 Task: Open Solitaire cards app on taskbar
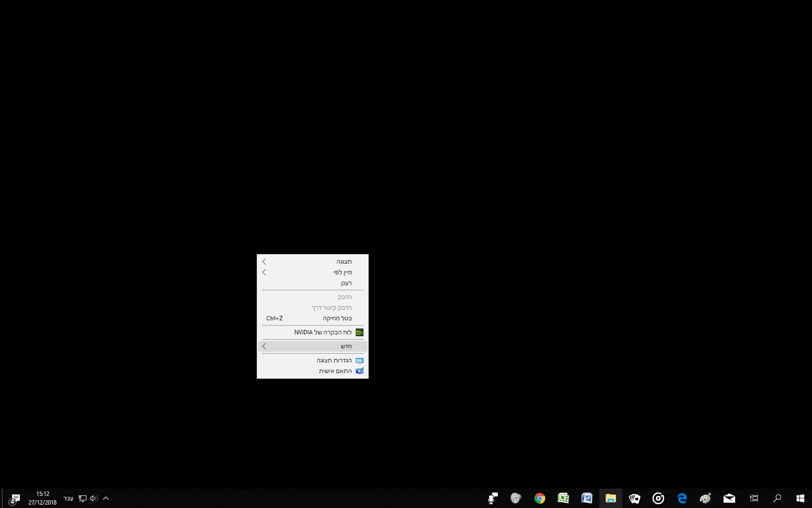click(635, 498)
